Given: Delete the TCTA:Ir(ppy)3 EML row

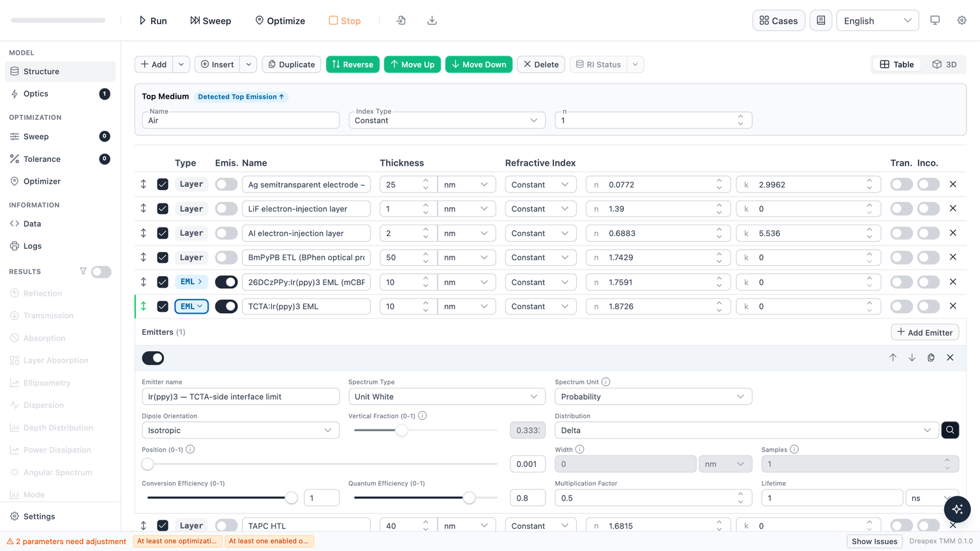Looking at the screenshot, I should [x=953, y=306].
